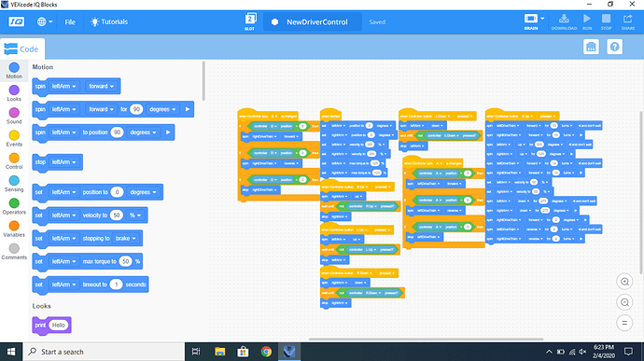The width and height of the screenshot is (644, 361).
Task: Open the Share icon
Action: click(627, 19)
